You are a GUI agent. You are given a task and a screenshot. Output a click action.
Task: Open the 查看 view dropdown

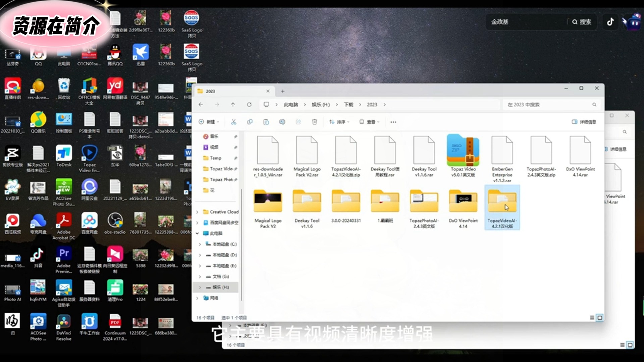369,122
